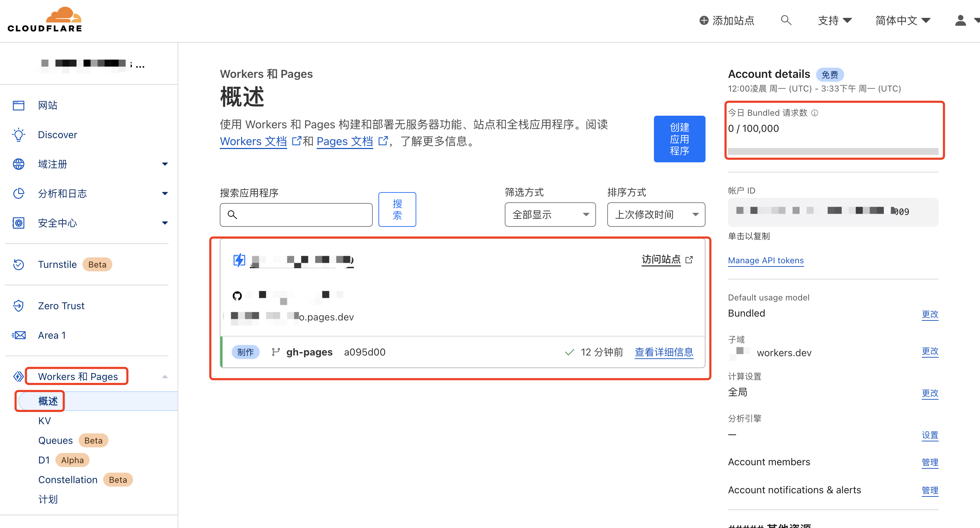The height and width of the screenshot is (528, 980).
Task: Click the Zero Trust shield icon
Action: [x=19, y=306]
